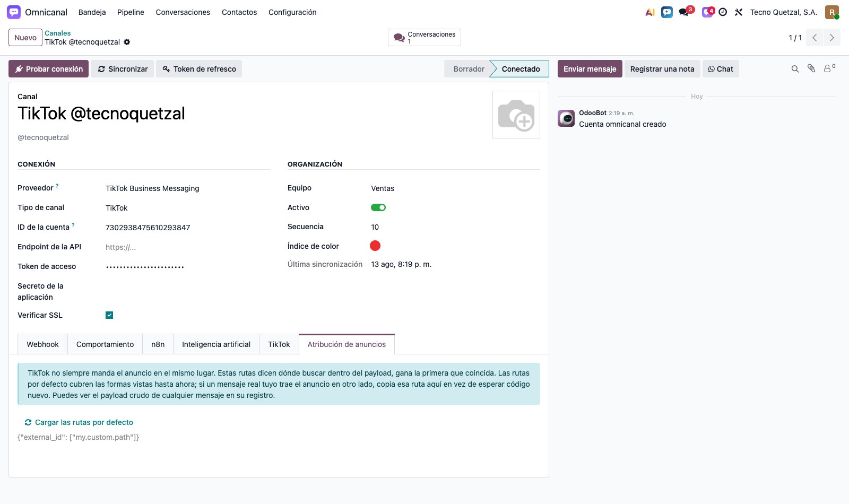
Task: Pick the red Índice de color swatch
Action: tap(375, 246)
